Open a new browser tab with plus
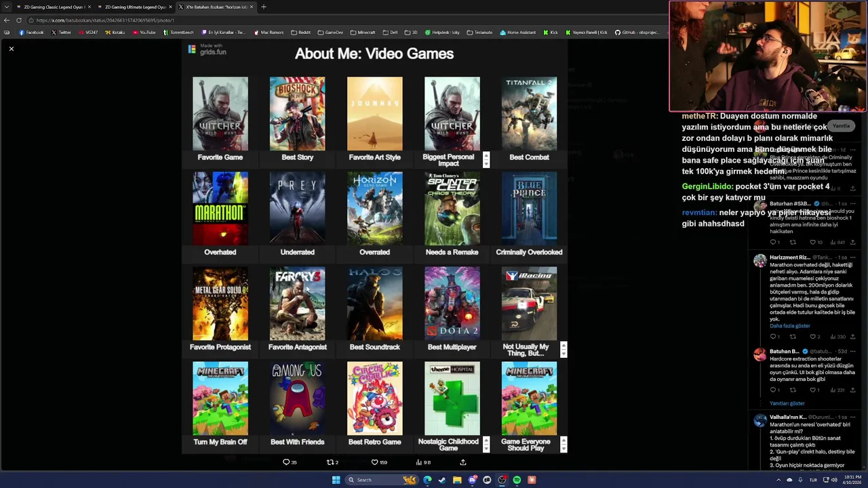Viewport: 868px width, 488px height. 264,7
